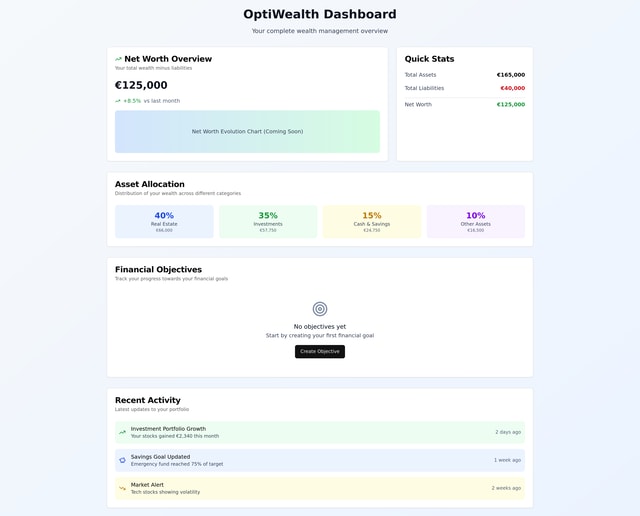Click the Asset Allocation heading
This screenshot has width=640, height=516.
(150, 184)
